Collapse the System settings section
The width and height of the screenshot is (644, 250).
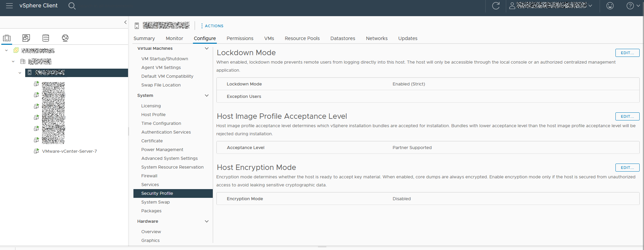point(206,96)
